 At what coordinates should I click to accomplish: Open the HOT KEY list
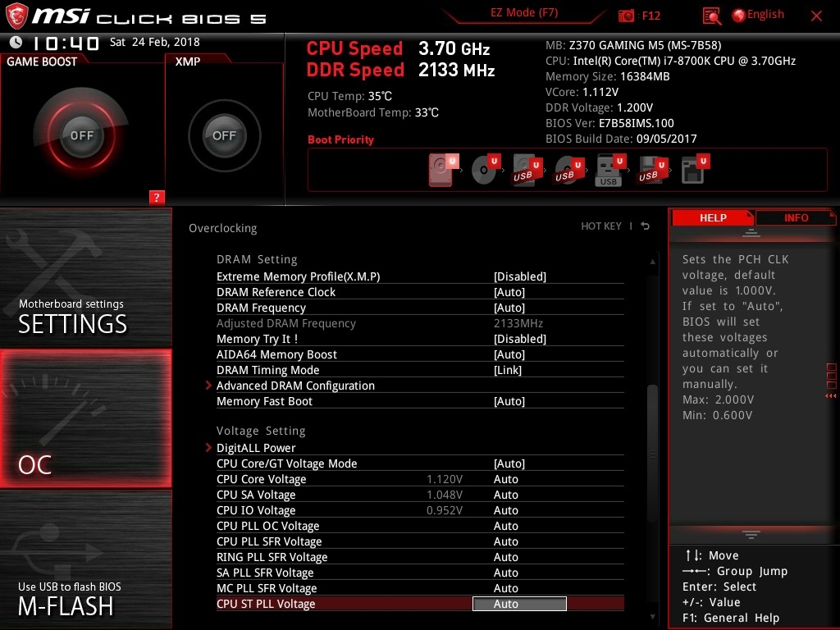tap(601, 226)
